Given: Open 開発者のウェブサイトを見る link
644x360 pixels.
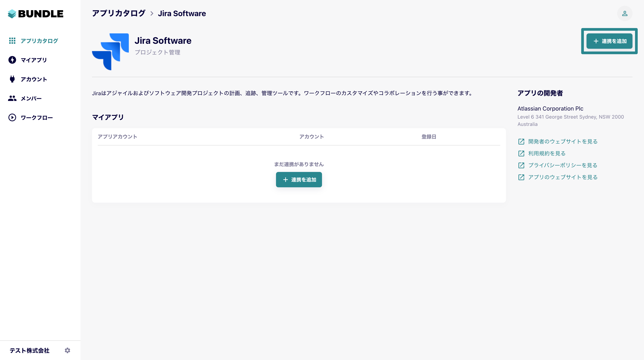Looking at the screenshot, I should [x=563, y=141].
